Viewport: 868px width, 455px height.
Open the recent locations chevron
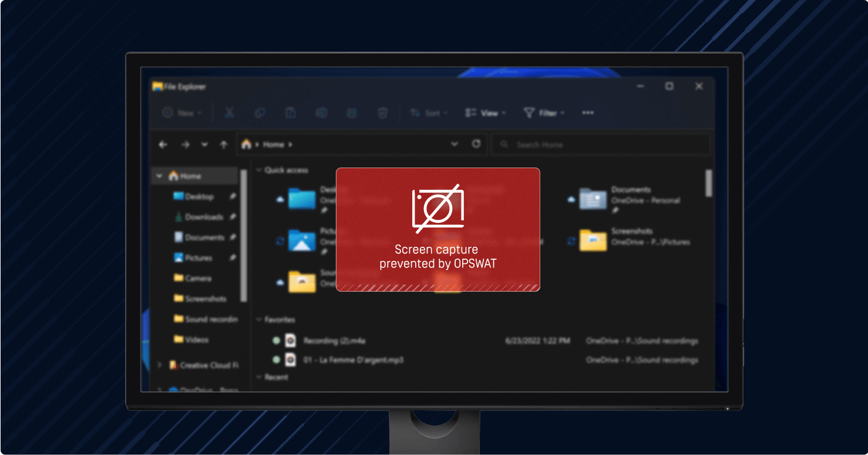tap(204, 145)
